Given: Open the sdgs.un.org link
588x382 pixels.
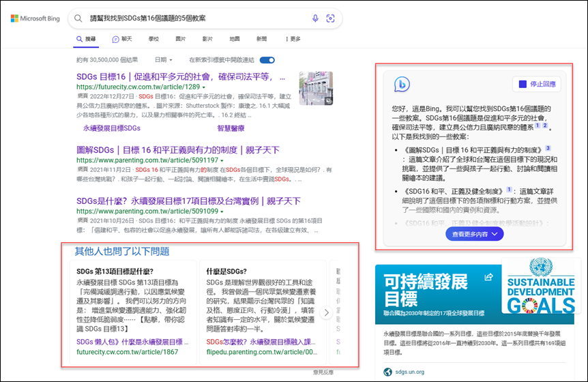Looking at the screenshot, I should [409, 372].
